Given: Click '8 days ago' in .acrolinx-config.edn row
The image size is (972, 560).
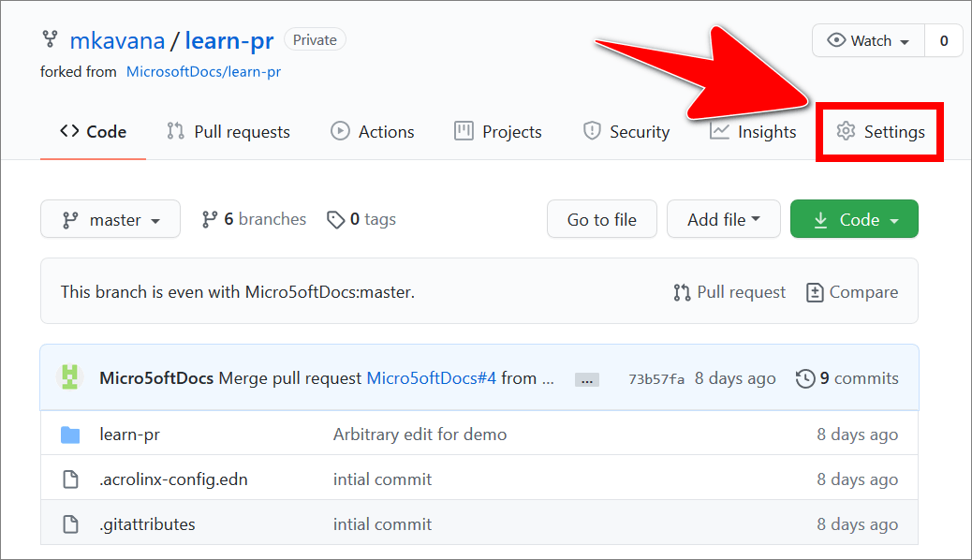Looking at the screenshot, I should click(858, 479).
